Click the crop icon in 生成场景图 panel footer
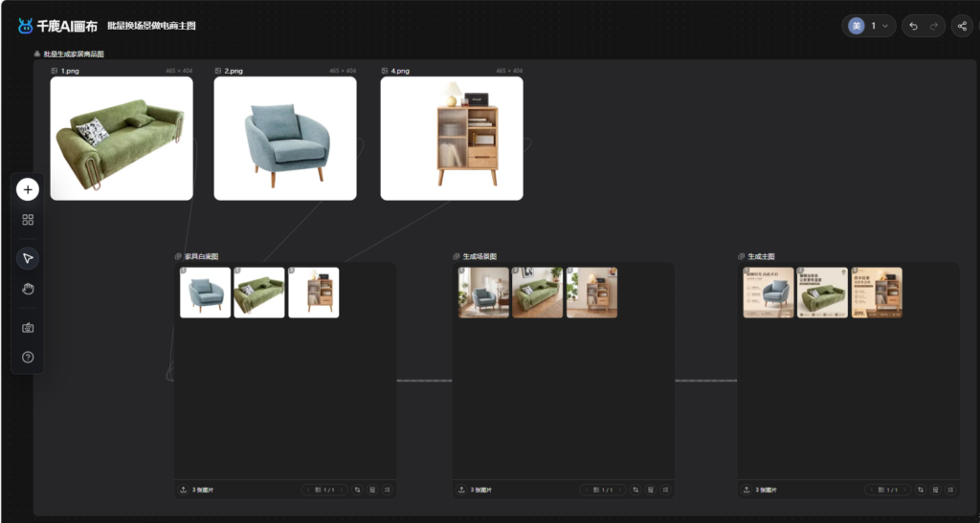The height and width of the screenshot is (523, 980). pyautogui.click(x=635, y=490)
